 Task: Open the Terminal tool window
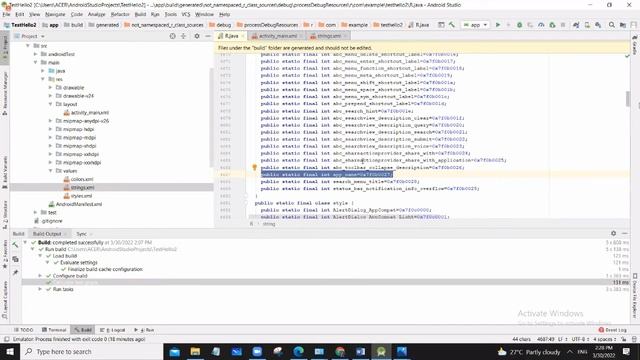click(x=54, y=330)
